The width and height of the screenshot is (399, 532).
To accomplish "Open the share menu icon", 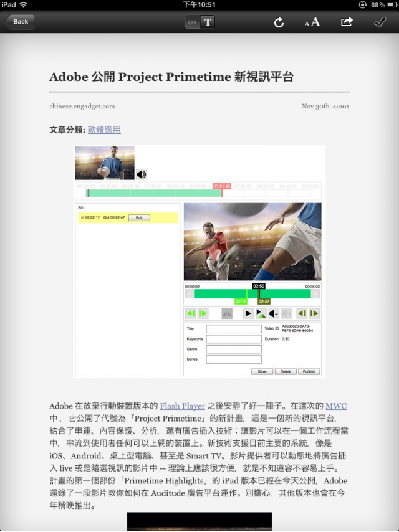I will pos(347,22).
